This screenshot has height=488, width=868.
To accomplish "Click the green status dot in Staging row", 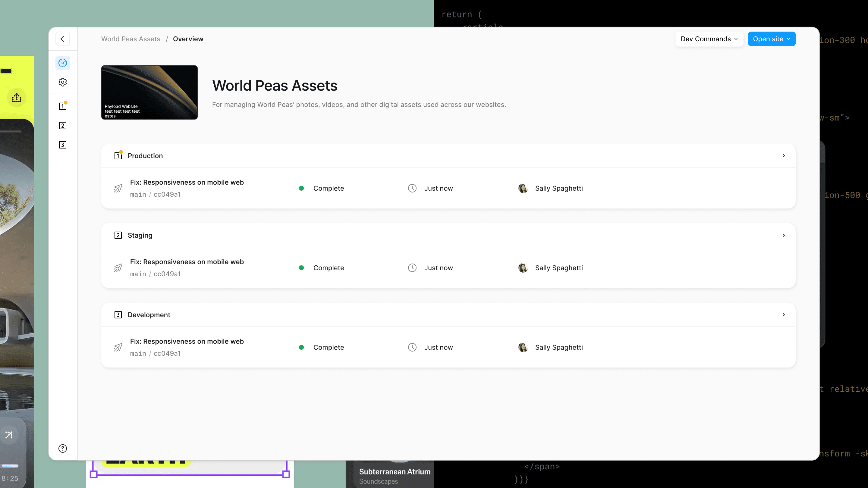I will pos(301,268).
